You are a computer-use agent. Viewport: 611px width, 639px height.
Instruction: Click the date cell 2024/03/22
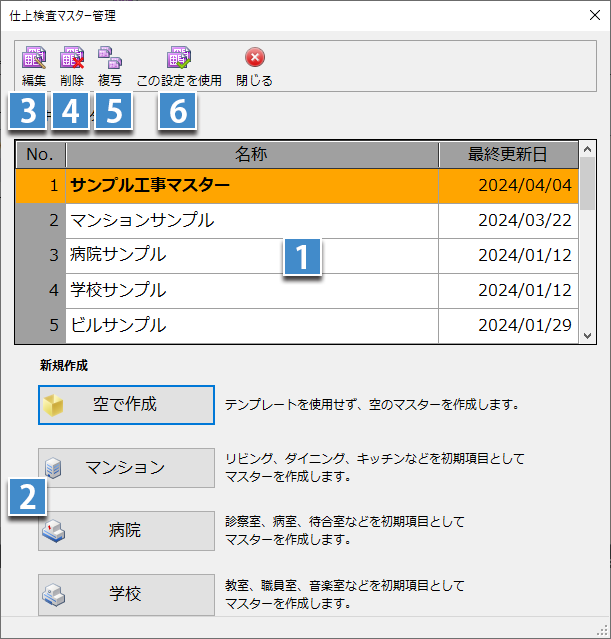(x=508, y=221)
